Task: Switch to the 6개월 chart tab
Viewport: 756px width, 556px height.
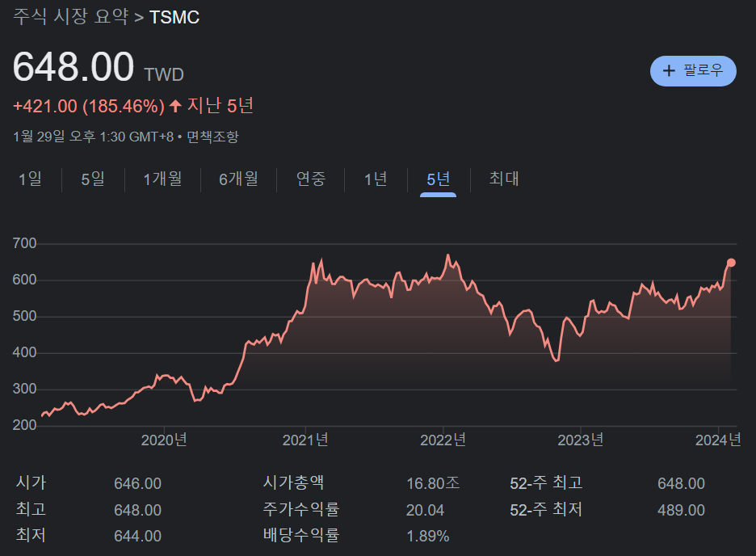Action: 238,179
